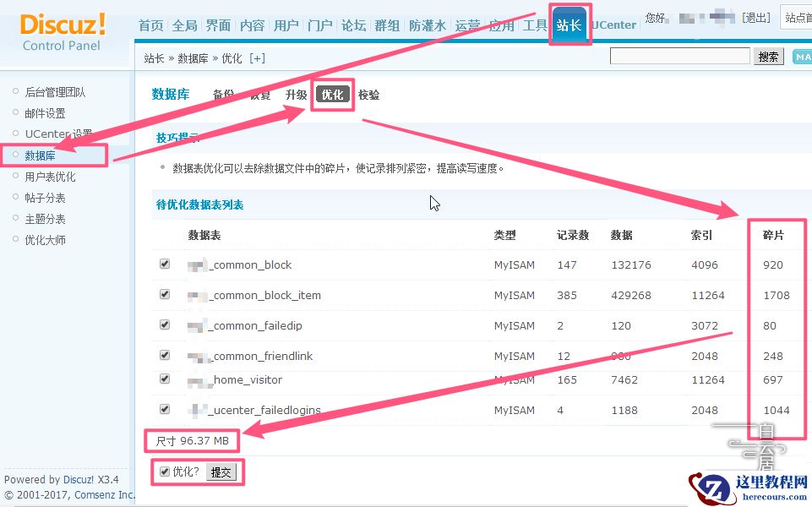Open the 防灌水 tab

click(x=428, y=25)
